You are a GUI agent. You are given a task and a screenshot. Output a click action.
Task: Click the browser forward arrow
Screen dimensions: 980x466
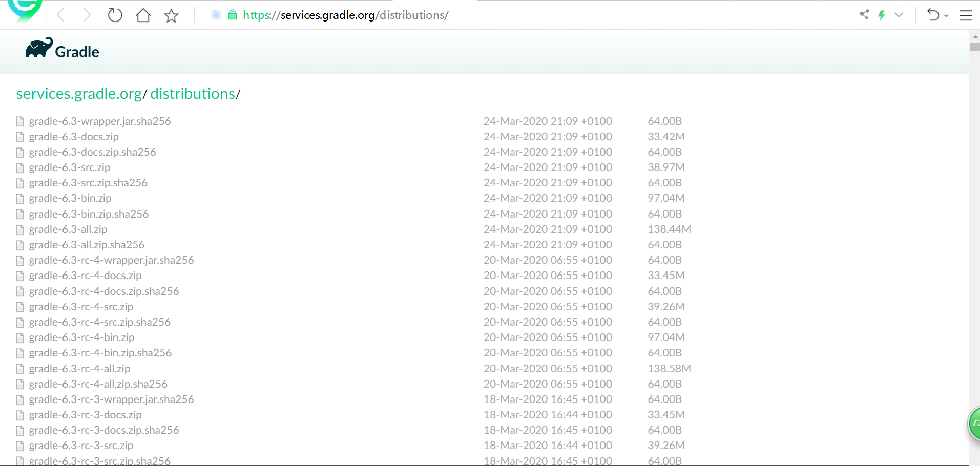point(87,15)
